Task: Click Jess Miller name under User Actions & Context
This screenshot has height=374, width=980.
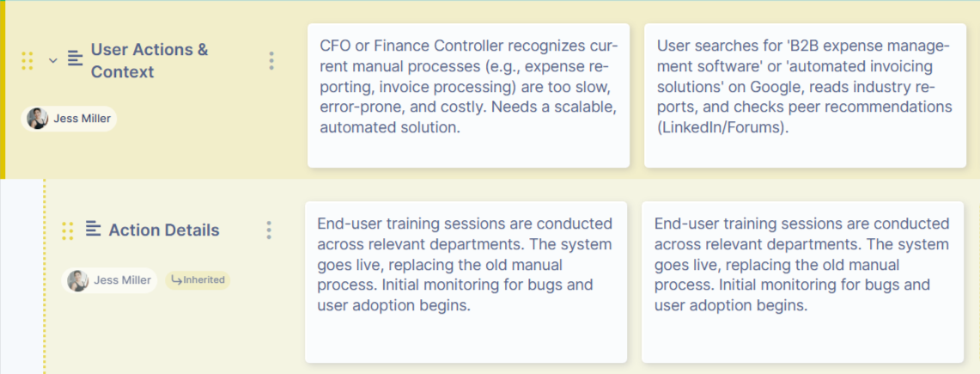Action: point(82,119)
